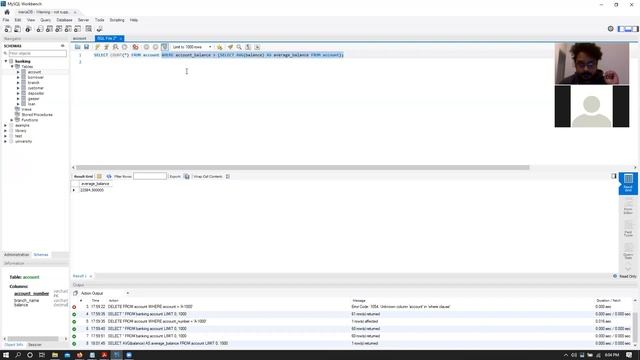Create new stored procedure icon
This screenshot has width=640, height=360.
(68, 29)
